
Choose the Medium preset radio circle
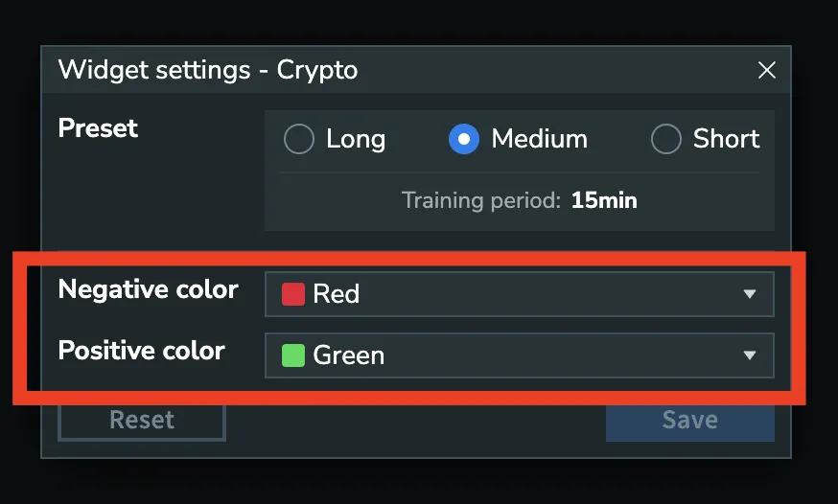pyautogui.click(x=464, y=140)
